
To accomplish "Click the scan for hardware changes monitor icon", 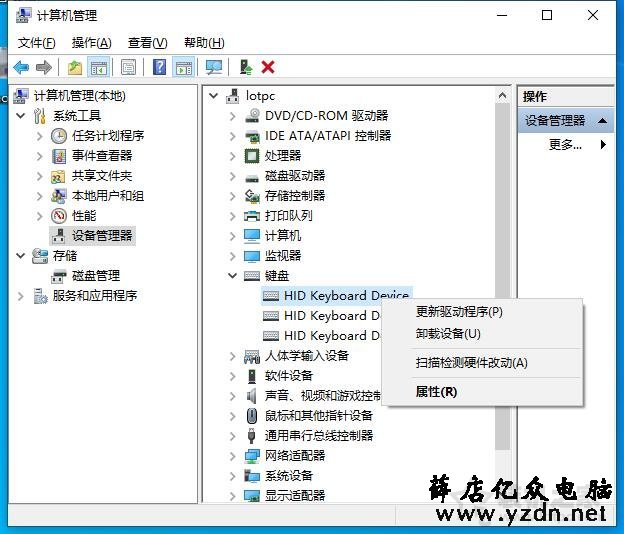I will coord(214,67).
